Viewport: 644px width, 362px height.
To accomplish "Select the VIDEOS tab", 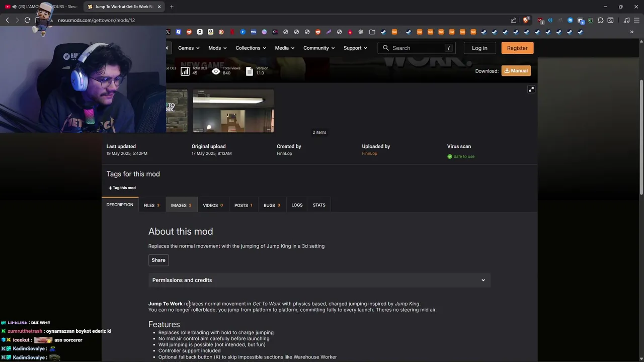I will click(x=213, y=205).
